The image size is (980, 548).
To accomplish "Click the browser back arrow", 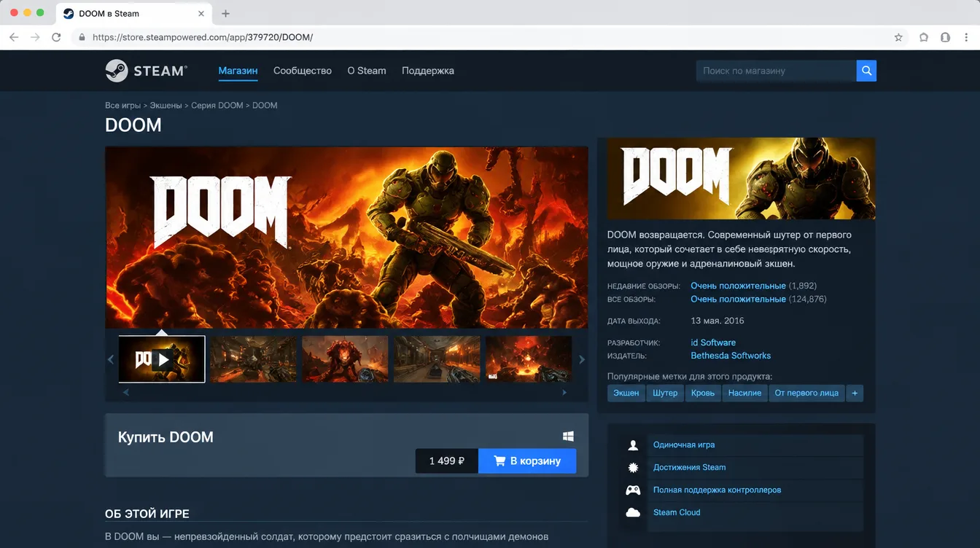I will 14,37.
